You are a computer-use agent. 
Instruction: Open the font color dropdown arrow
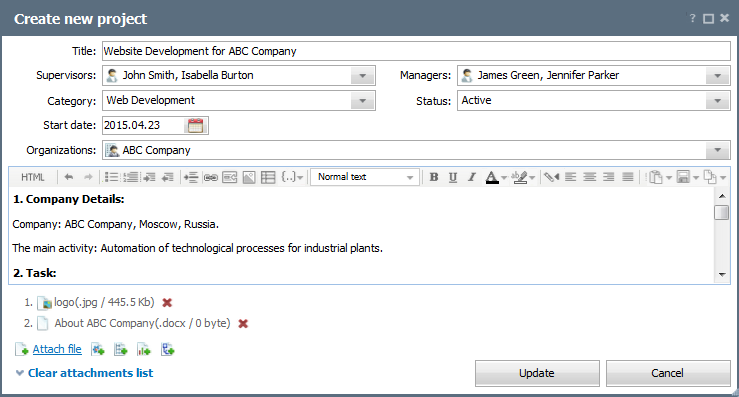tap(504, 178)
